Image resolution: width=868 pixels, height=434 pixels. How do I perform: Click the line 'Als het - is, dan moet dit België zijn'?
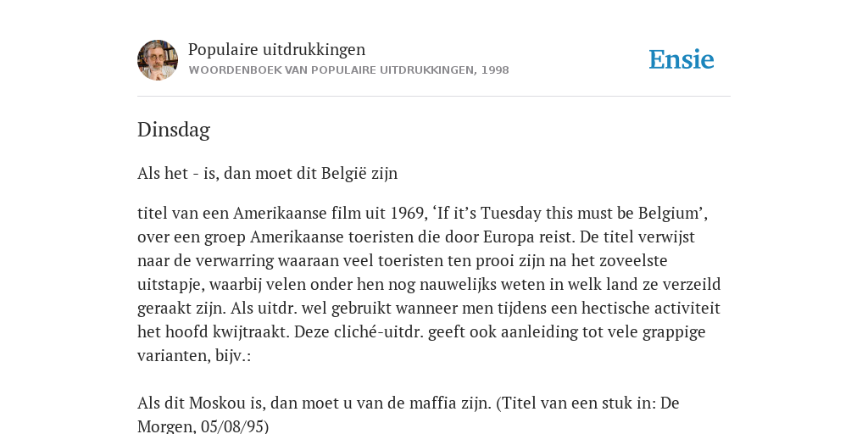pyautogui.click(x=267, y=173)
